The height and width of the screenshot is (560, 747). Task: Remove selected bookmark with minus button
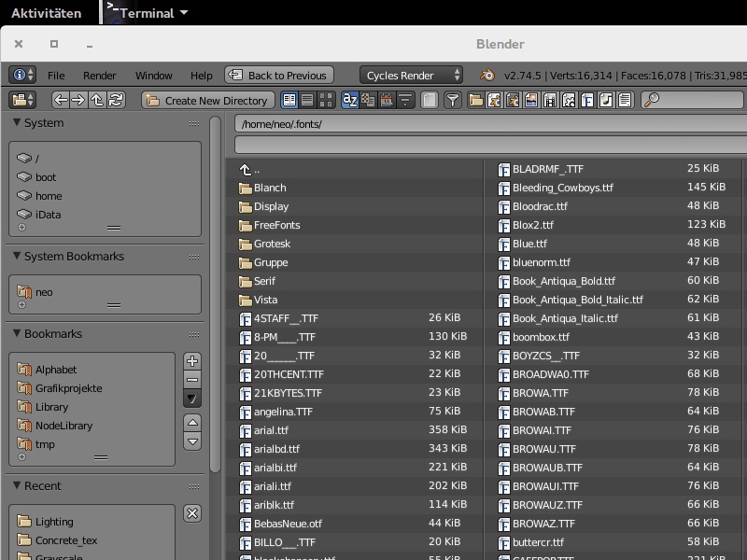point(192,380)
